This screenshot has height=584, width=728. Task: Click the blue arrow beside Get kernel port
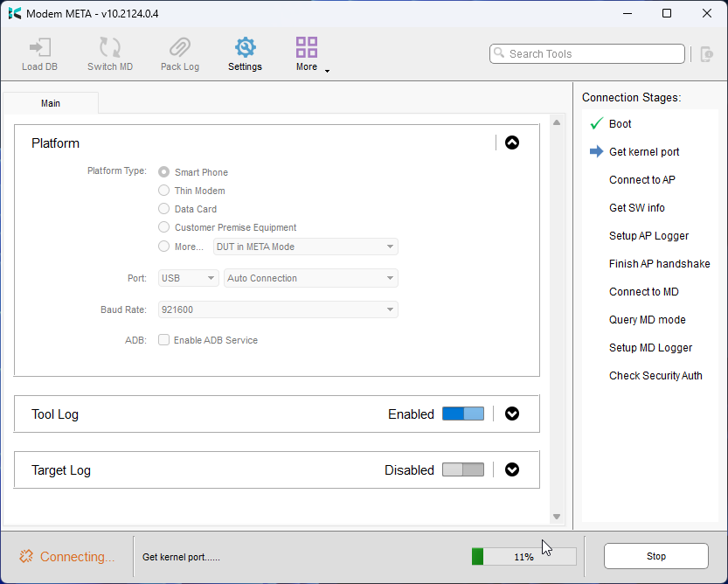[x=595, y=151]
